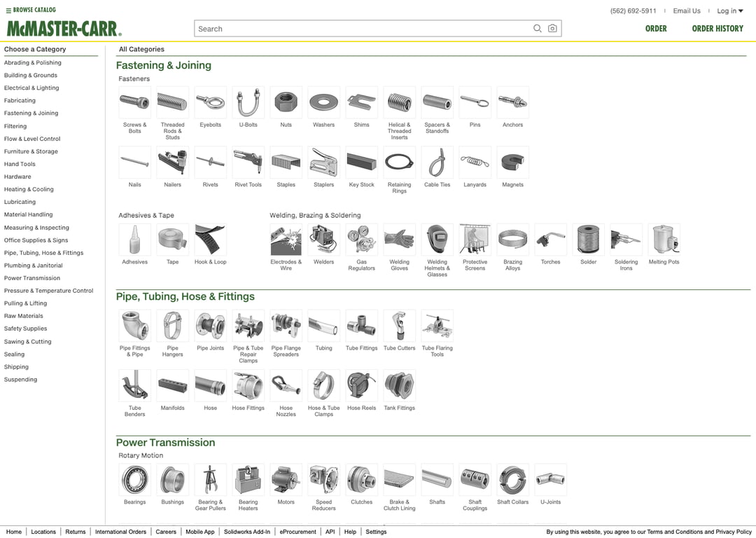Screen dimensions: 756x538
Task: Open the Motors thumbnail
Action: click(286, 480)
